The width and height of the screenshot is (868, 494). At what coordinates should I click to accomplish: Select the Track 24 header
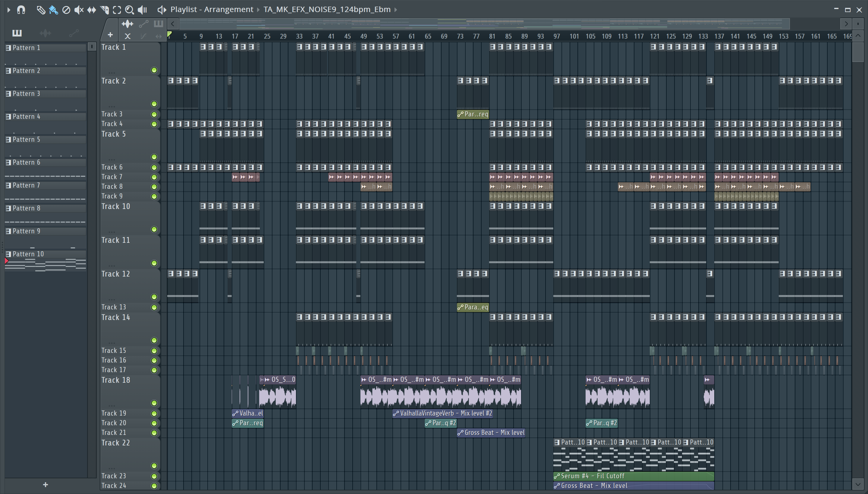pos(130,486)
